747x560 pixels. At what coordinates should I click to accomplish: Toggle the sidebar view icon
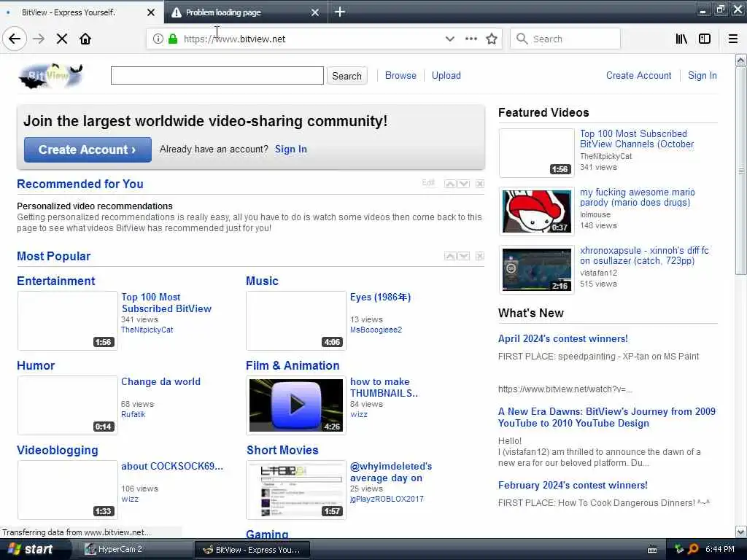pyautogui.click(x=705, y=39)
